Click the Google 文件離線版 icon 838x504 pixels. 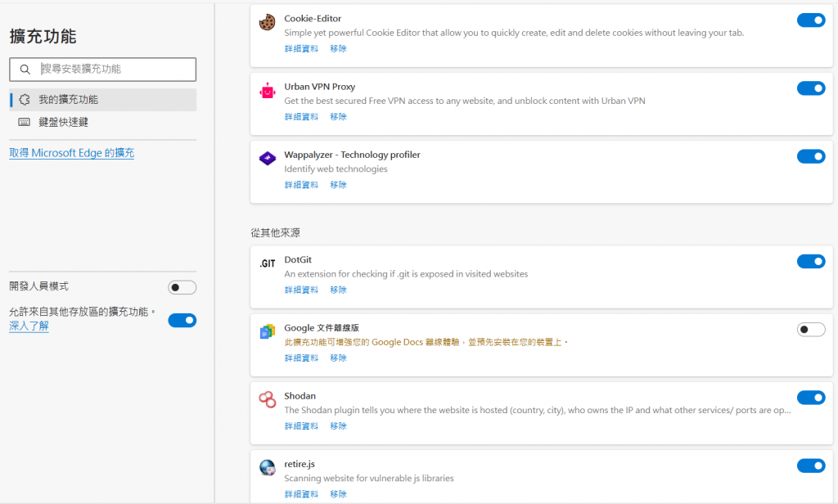tap(268, 332)
